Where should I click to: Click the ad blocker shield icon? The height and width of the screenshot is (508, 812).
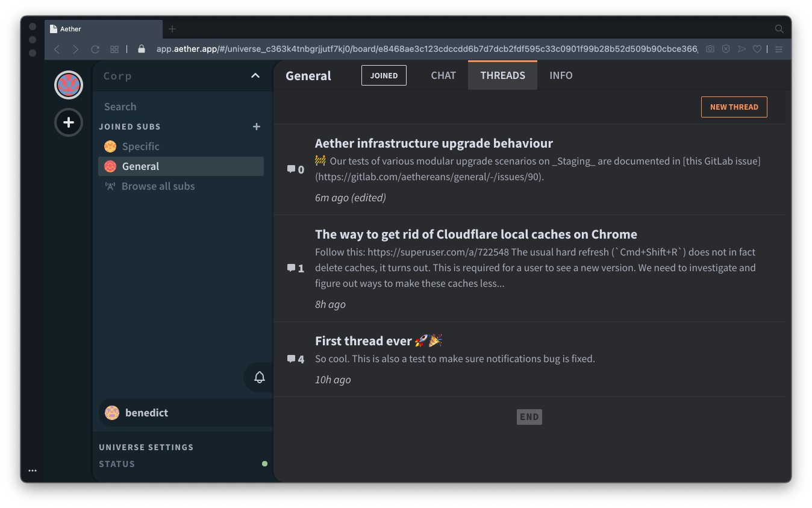pos(726,49)
